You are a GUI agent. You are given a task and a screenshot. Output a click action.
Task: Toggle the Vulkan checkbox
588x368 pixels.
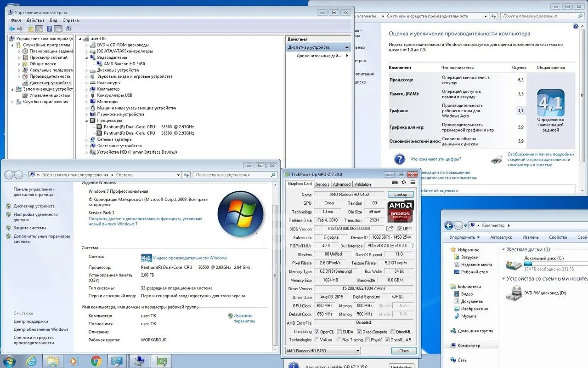coord(317,340)
